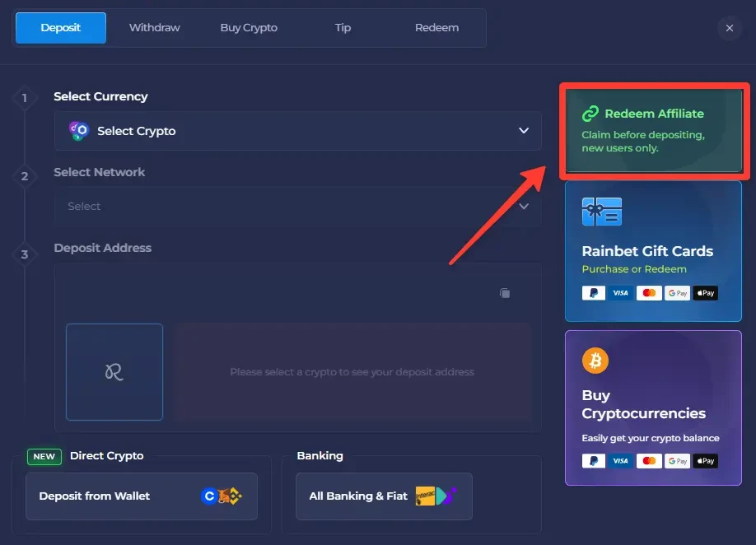The image size is (756, 545).
Task: Open the Withdraw tab
Action: click(x=154, y=28)
